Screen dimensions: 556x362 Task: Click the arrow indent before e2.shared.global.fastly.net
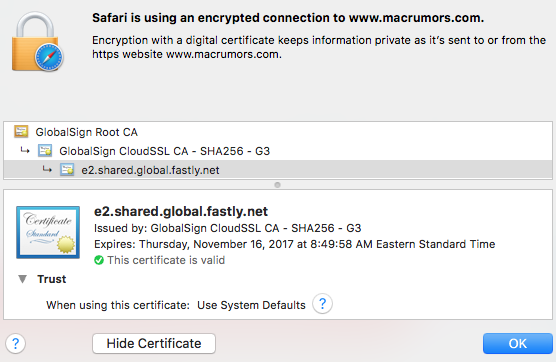click(x=47, y=169)
